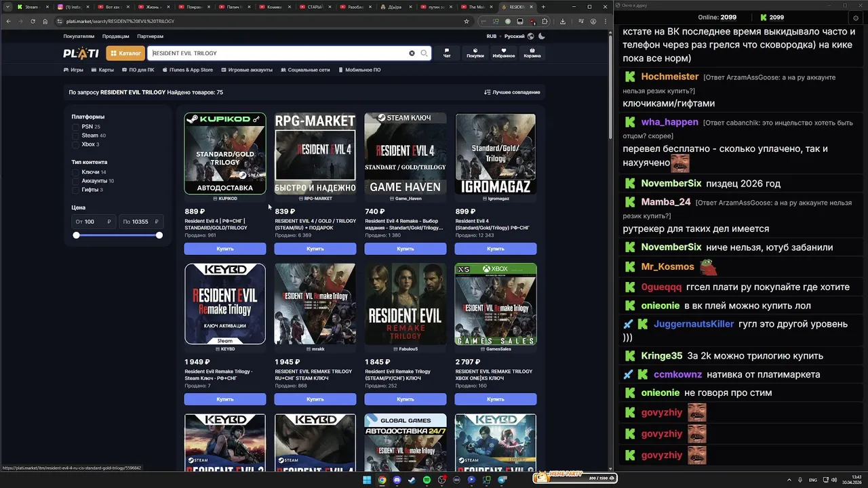Viewport: 868px width, 488px height.
Task: Check the Steam platform filter
Action: click(x=76, y=136)
